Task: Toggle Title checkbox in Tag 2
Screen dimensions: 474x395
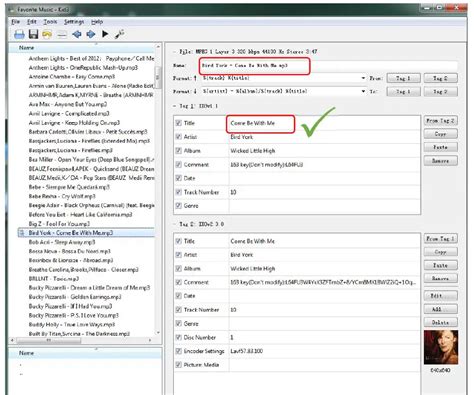Action: 178,241
